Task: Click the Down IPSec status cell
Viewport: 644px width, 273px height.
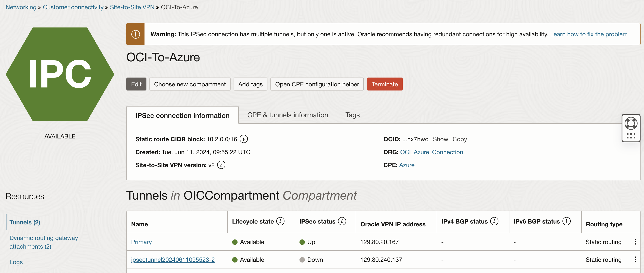Action: coord(311,260)
